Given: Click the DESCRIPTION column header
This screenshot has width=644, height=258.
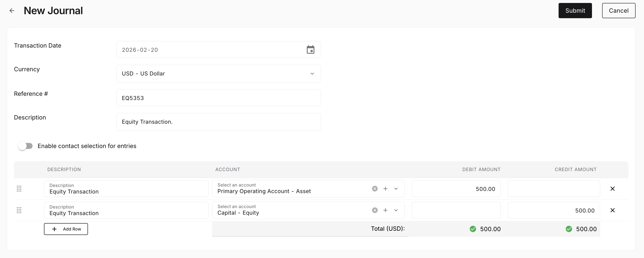Looking at the screenshot, I should tap(64, 169).
